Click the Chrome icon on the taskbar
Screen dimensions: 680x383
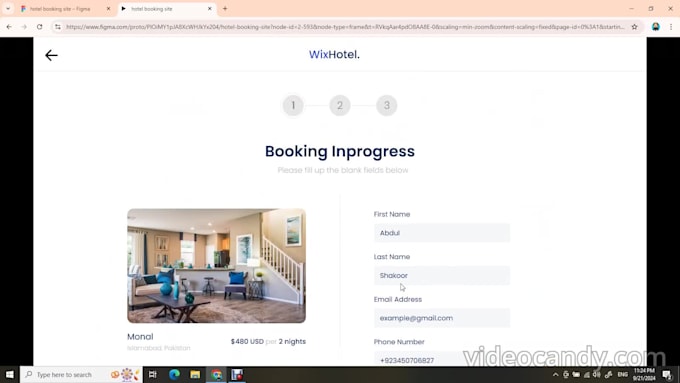point(216,374)
